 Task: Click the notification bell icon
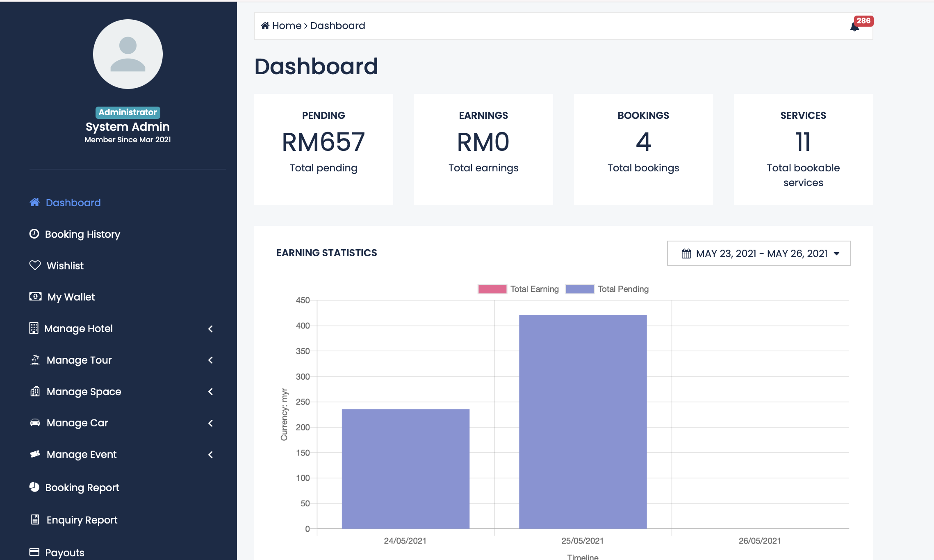tap(854, 27)
